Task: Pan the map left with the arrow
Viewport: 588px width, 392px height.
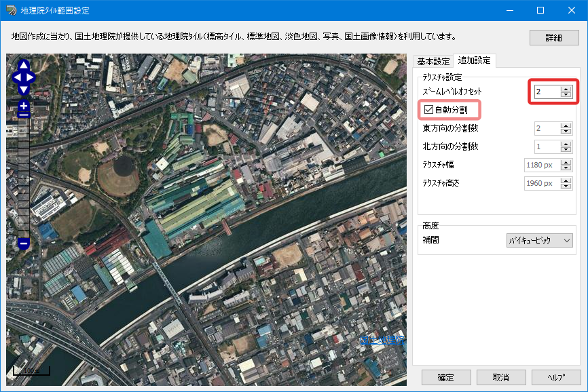Action: pos(17,77)
